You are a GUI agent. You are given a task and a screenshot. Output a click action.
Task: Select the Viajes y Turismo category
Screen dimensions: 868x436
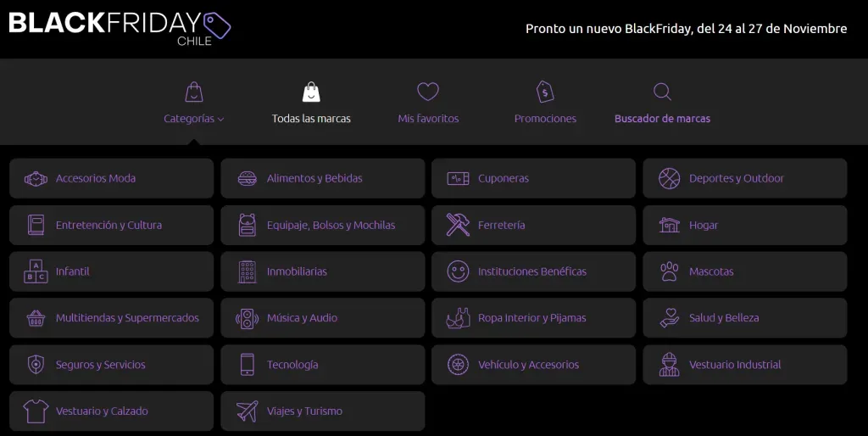(x=323, y=411)
